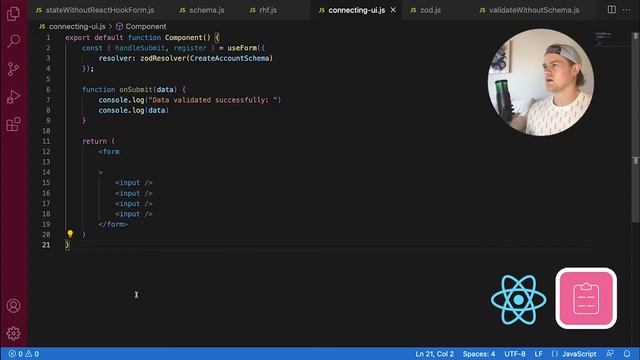Viewport: 640px width, 360px height.
Task: Click the useForm call on line 2
Action: click(242, 48)
